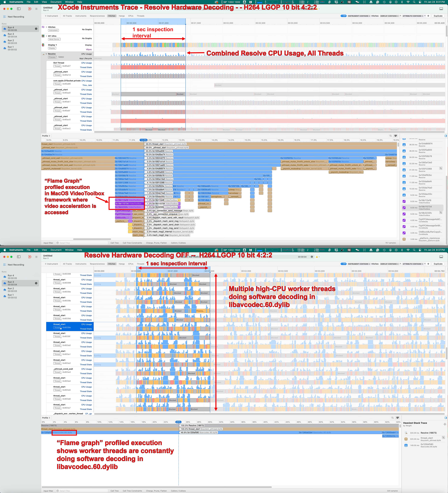Toggle hidden frames button on 0x19b3233fc row
Screen dimensions: 448x493
(x=441, y=212)
